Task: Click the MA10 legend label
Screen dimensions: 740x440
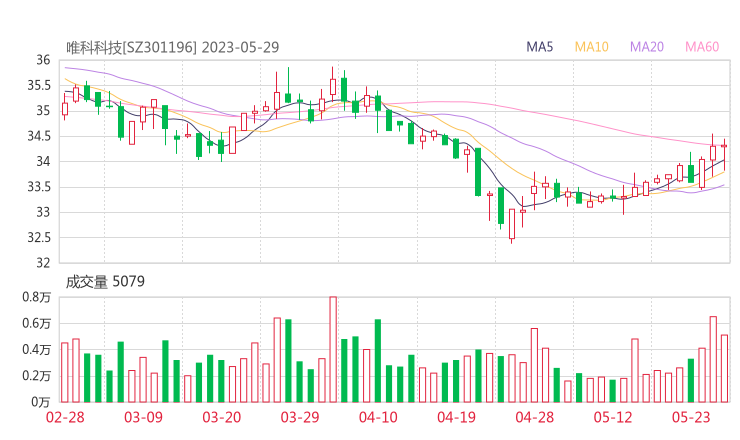Action: pyautogui.click(x=591, y=47)
